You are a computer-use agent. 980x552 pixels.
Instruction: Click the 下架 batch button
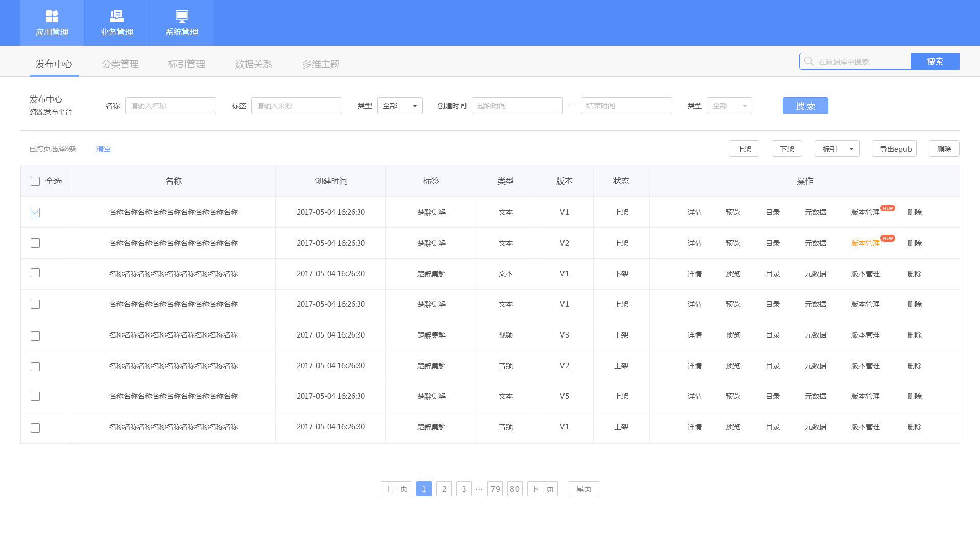pos(787,149)
